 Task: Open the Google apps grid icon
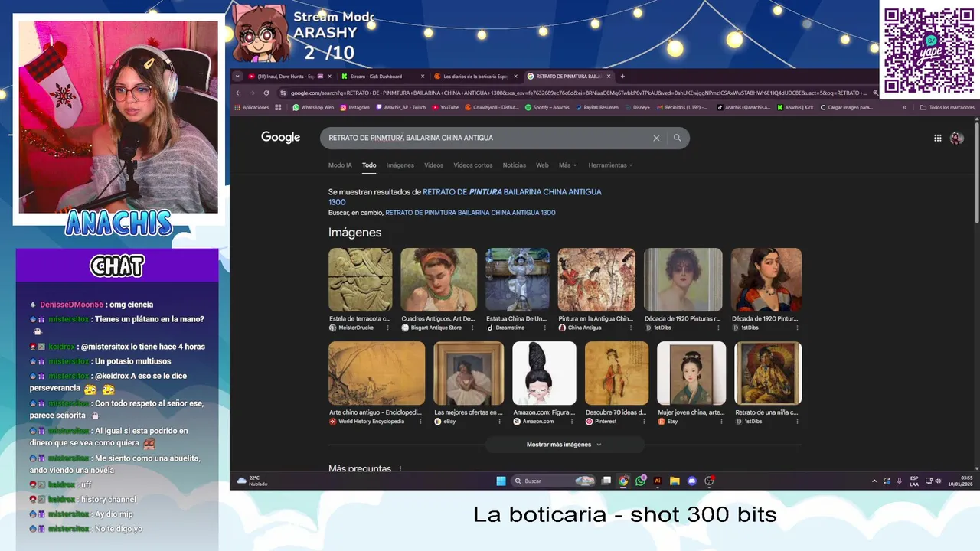(937, 139)
